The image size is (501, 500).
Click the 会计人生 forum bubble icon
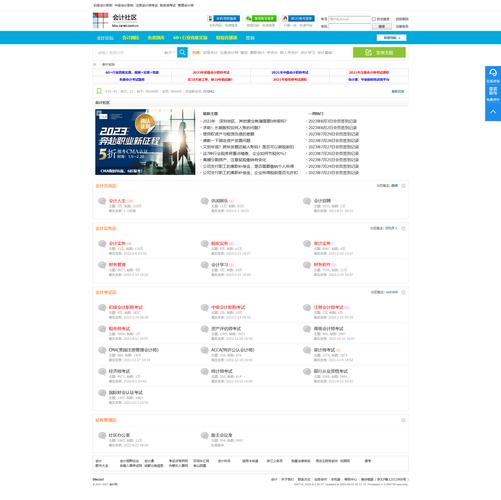(x=102, y=201)
